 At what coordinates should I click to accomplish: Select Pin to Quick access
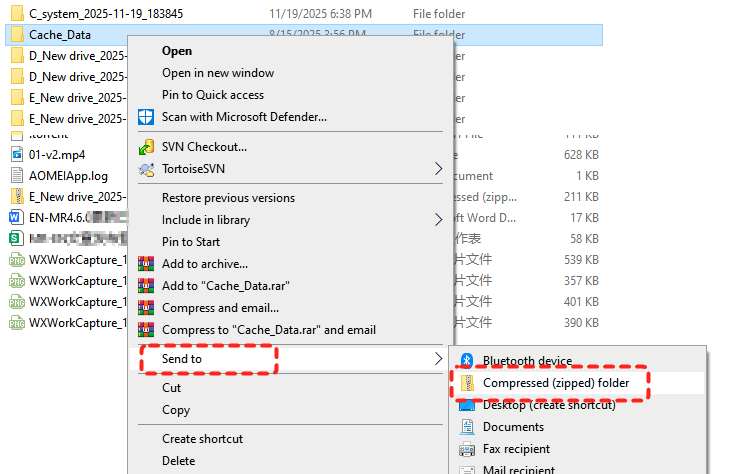tap(213, 95)
